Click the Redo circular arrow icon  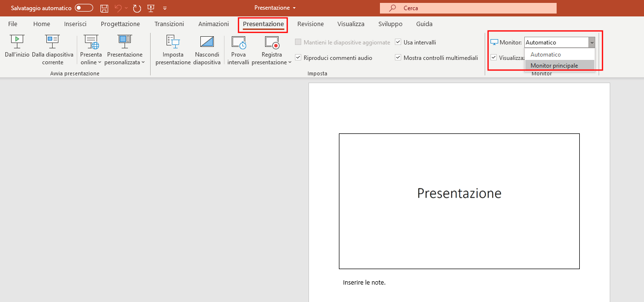[137, 8]
